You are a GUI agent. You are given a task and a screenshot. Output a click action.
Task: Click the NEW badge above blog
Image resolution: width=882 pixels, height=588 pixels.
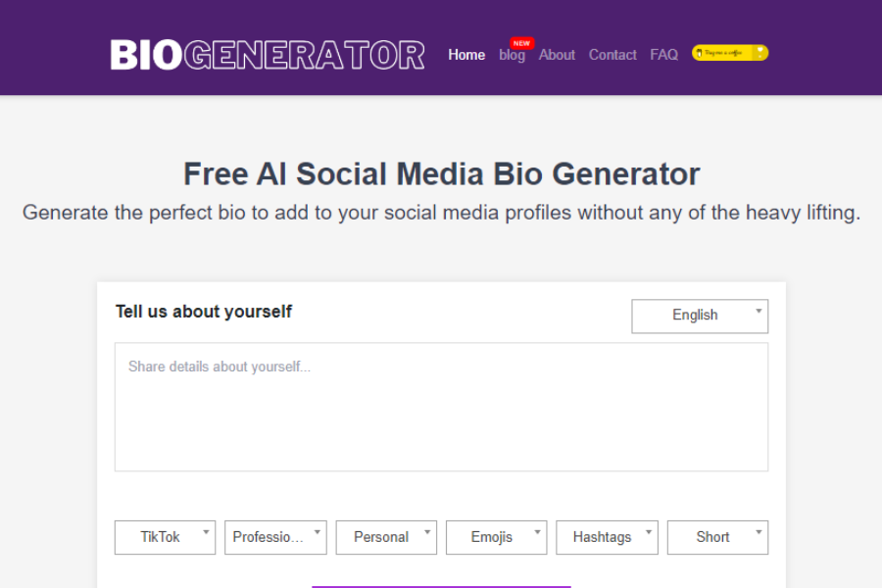(520, 42)
